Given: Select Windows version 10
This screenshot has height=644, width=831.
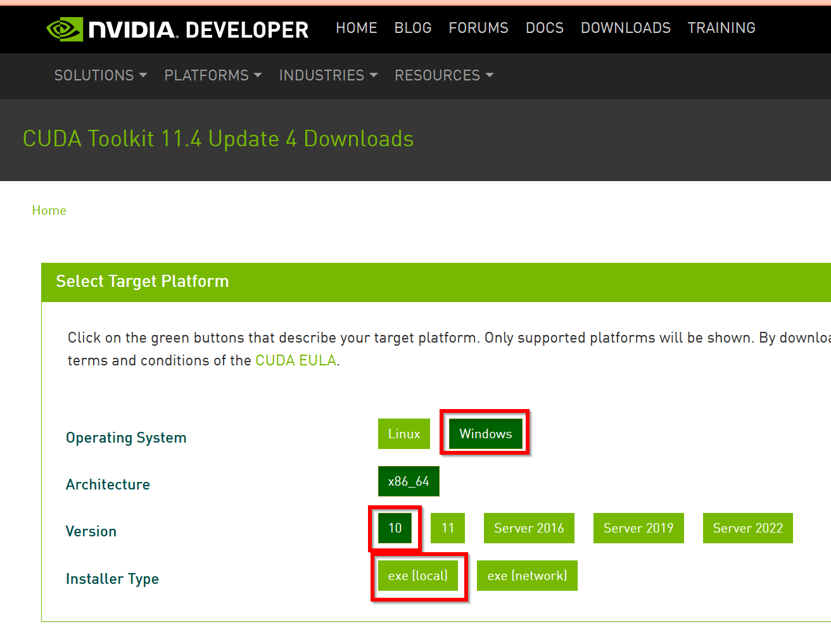Looking at the screenshot, I should click(395, 528).
